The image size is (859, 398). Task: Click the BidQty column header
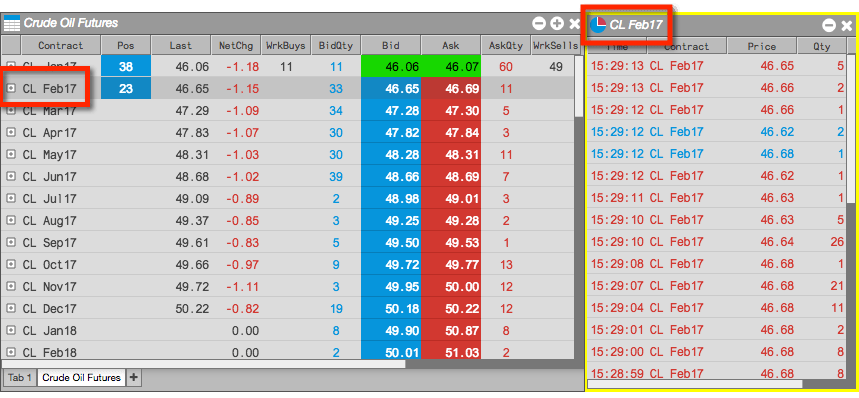click(336, 45)
